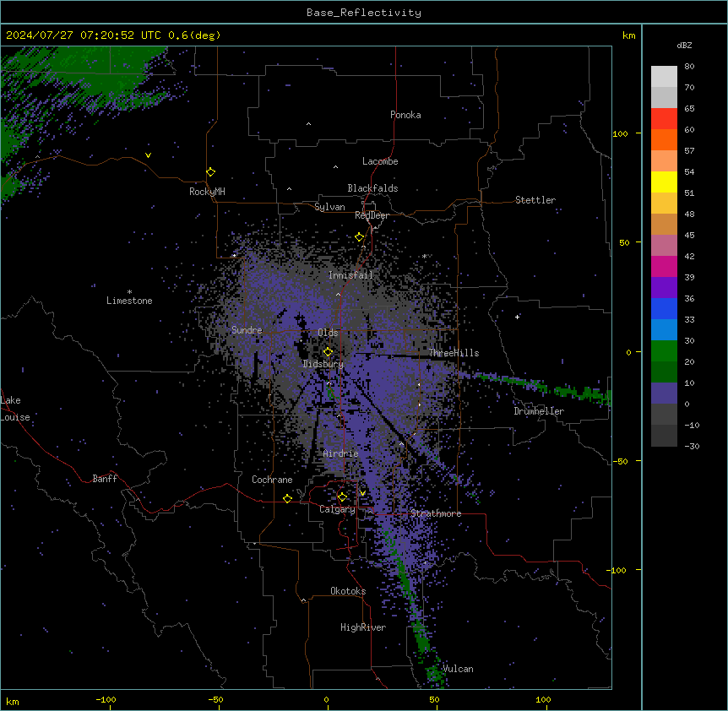This screenshot has height=711, width=728.
Task: Click the Limestone label
Action: [x=129, y=301]
